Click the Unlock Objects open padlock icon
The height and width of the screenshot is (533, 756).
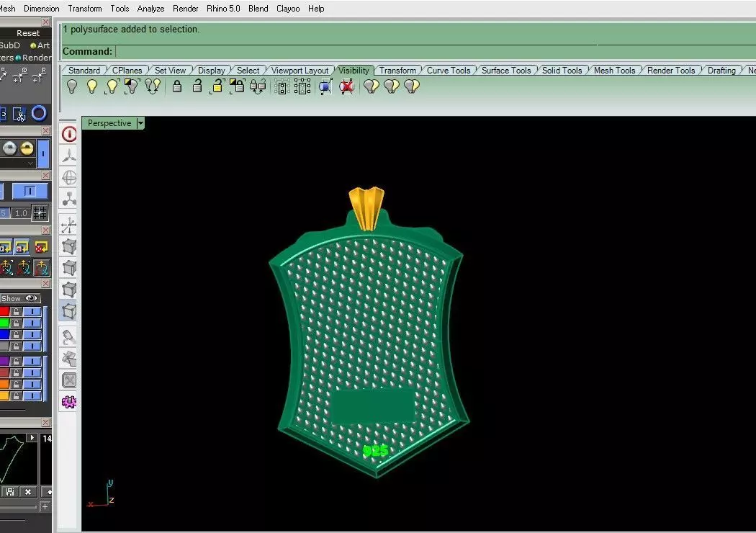coord(197,86)
